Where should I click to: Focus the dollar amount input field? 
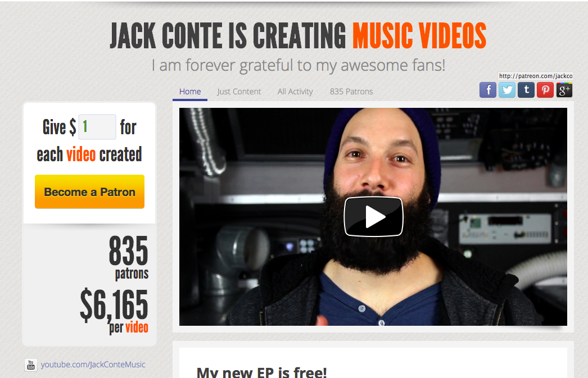coord(97,126)
